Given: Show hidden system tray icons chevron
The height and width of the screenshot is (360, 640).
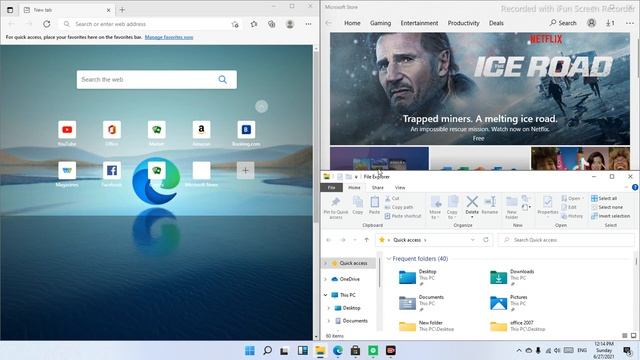Looking at the screenshot, I should [519, 351].
